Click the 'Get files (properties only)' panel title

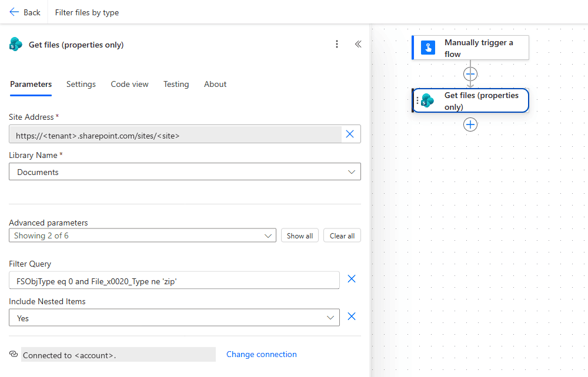click(x=76, y=45)
